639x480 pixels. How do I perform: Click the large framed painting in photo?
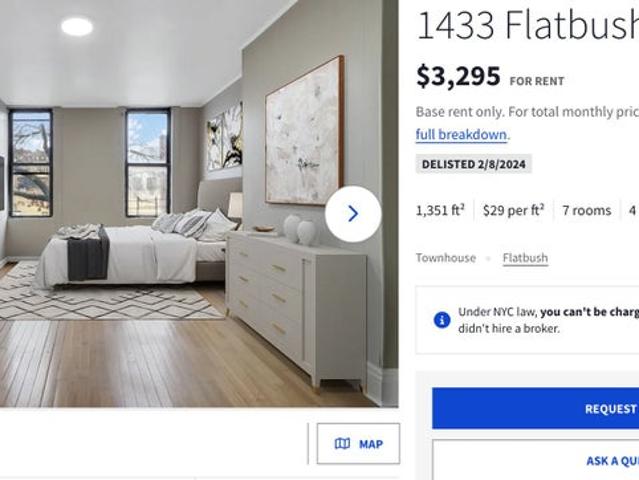(304, 130)
